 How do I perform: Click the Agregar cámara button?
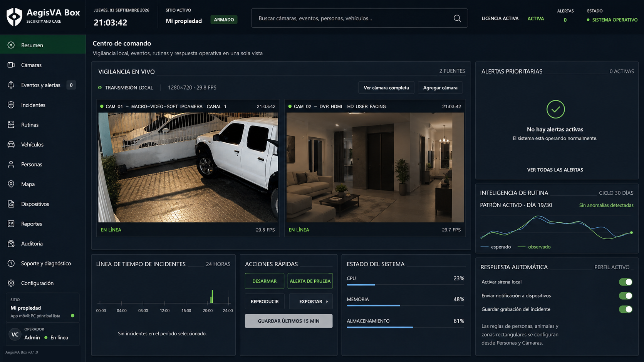(x=440, y=88)
